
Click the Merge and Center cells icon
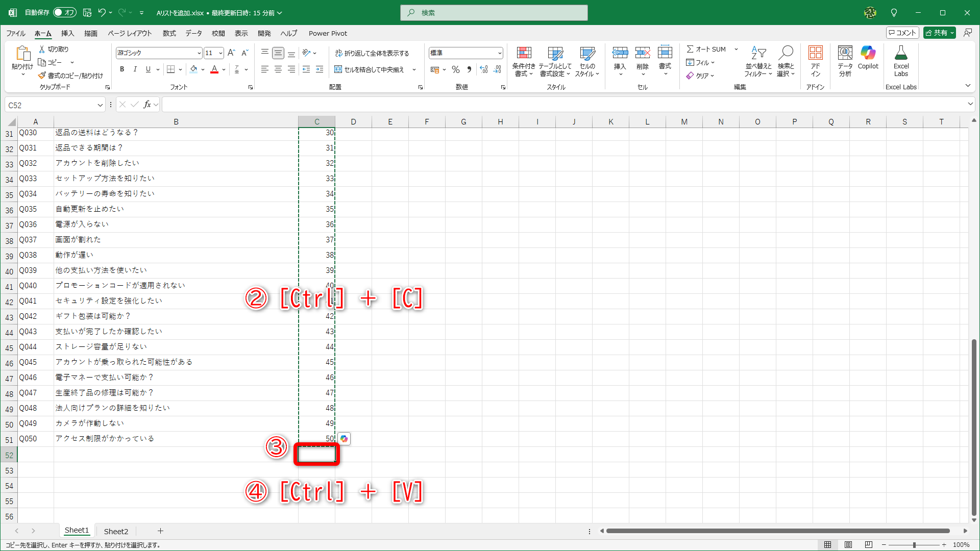click(x=338, y=69)
